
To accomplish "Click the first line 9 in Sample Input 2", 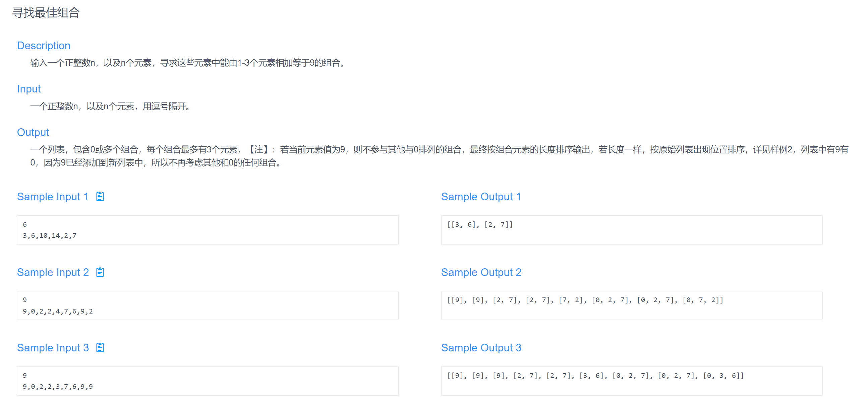I will (x=25, y=300).
